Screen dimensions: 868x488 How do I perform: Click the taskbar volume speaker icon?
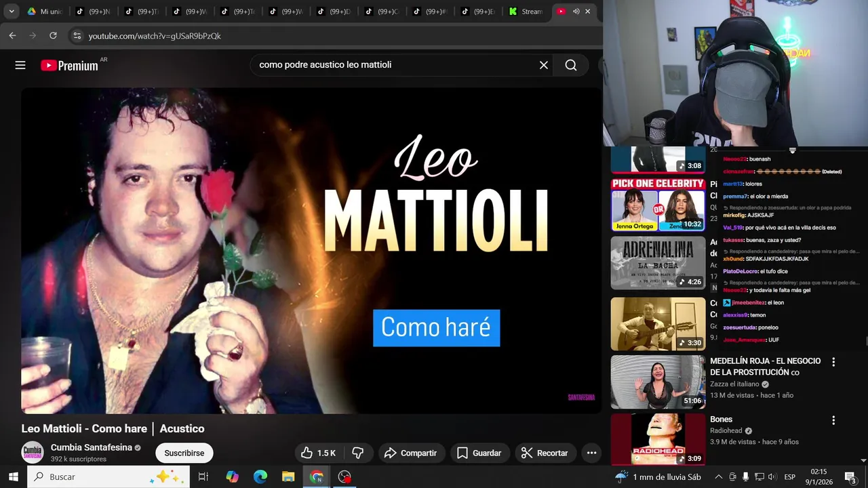point(772,476)
